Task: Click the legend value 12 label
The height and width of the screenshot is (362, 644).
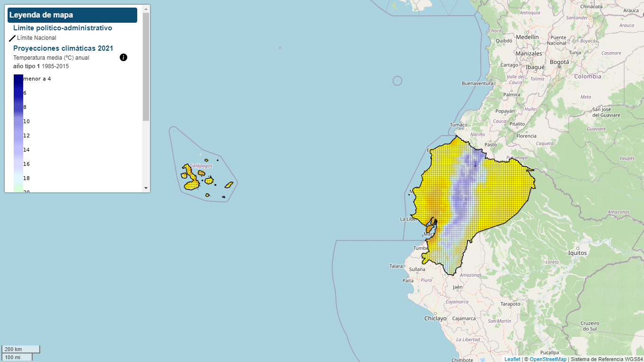Action: [26, 136]
